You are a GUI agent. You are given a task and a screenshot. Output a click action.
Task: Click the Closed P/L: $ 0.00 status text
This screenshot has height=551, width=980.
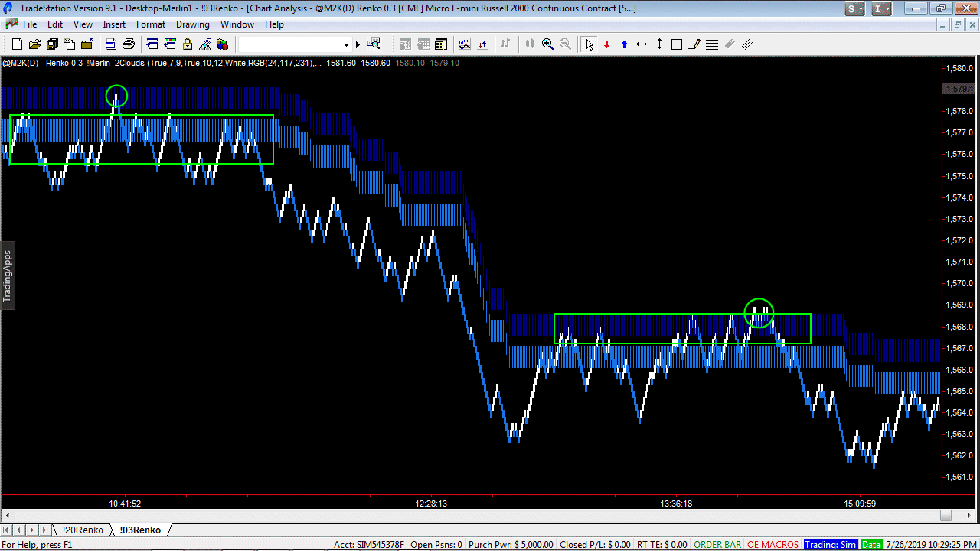tap(595, 545)
